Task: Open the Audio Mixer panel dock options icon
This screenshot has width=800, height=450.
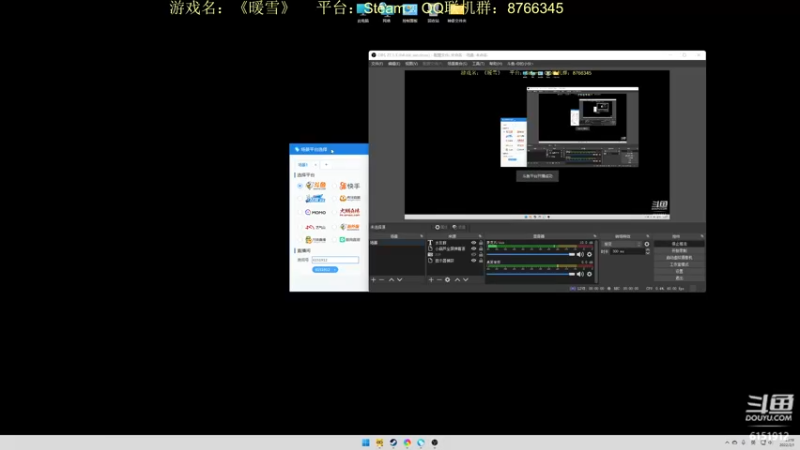Action: click(594, 236)
